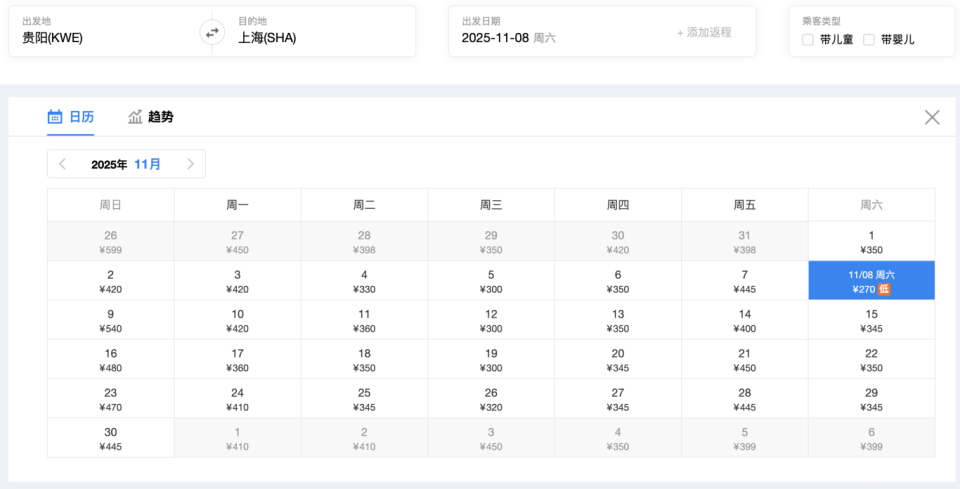960x489 pixels.
Task: Select November 12 priced ¥300
Action: [x=491, y=320]
